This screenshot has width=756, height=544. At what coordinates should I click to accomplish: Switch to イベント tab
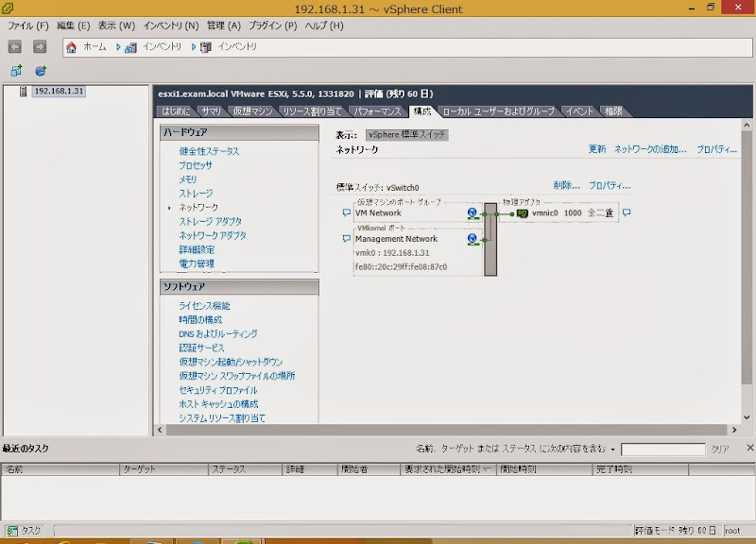tap(579, 111)
